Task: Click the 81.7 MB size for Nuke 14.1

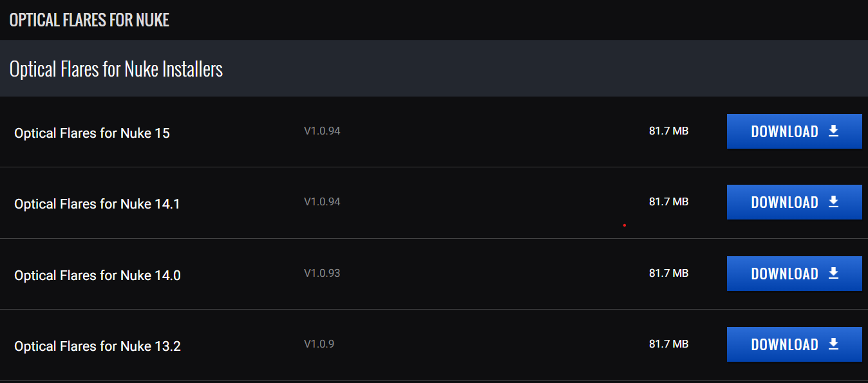Action: point(668,202)
